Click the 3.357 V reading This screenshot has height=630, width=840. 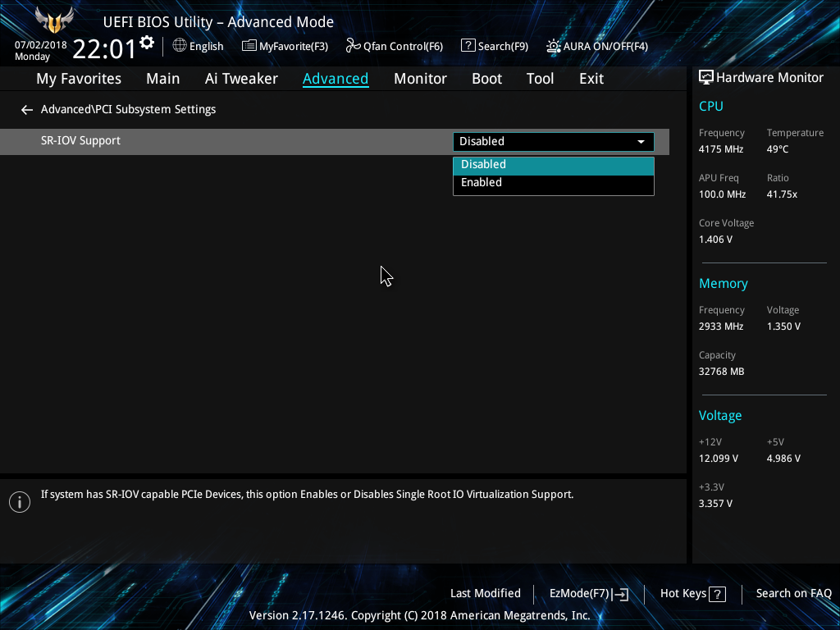(715, 504)
